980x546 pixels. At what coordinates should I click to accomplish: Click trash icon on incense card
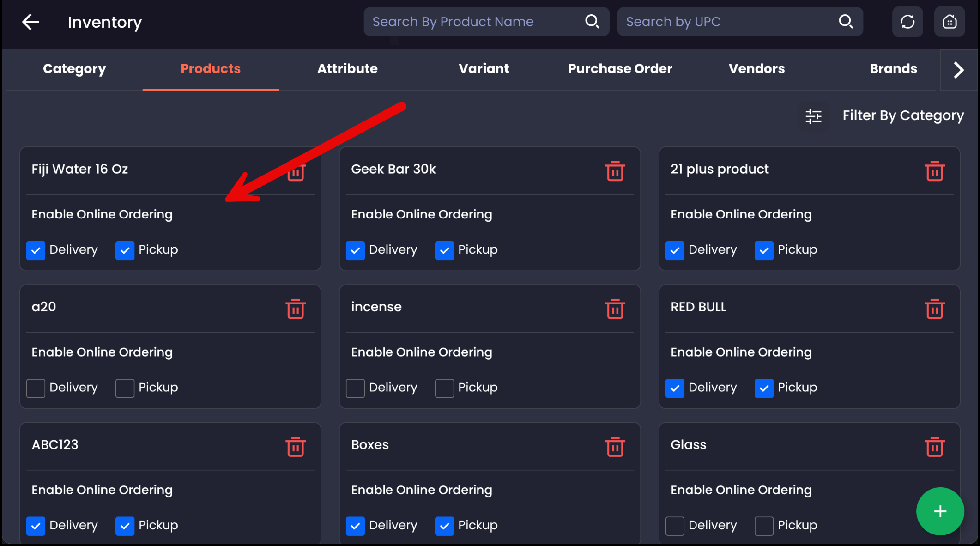click(x=615, y=309)
